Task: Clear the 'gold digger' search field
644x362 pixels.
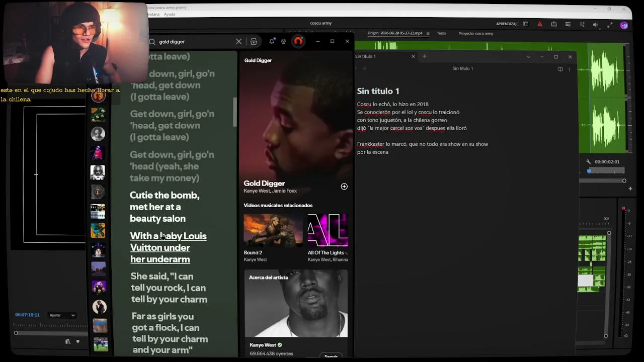Action: pyautogui.click(x=239, y=42)
